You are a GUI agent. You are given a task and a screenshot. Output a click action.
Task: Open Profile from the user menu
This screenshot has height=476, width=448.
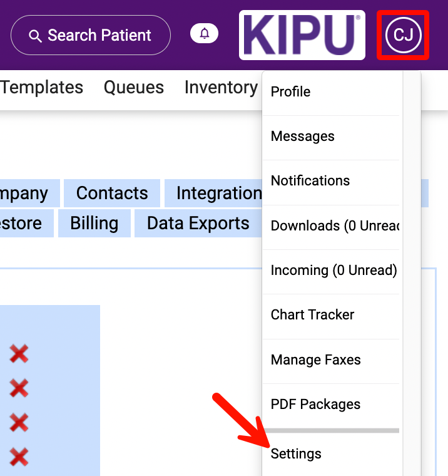[x=290, y=91]
